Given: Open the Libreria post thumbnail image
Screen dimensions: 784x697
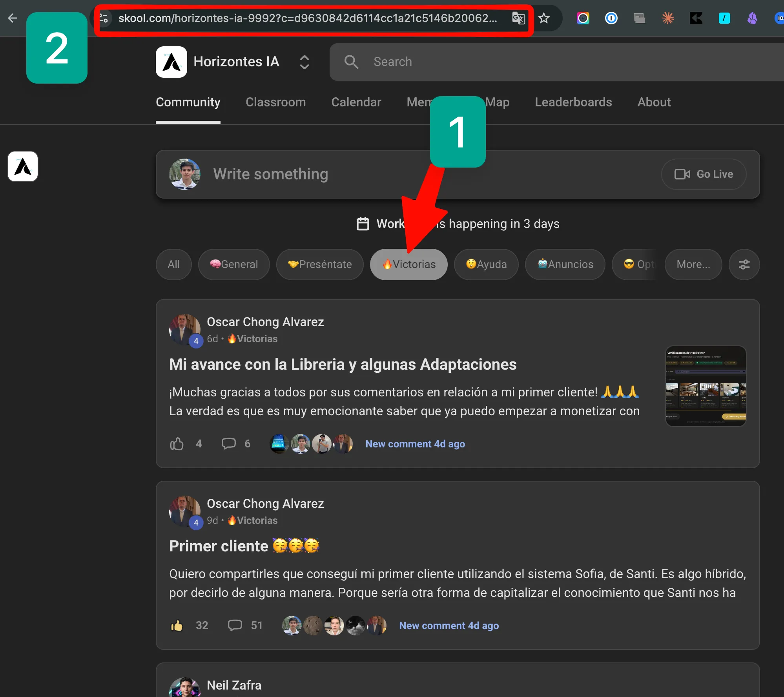Looking at the screenshot, I should [706, 386].
